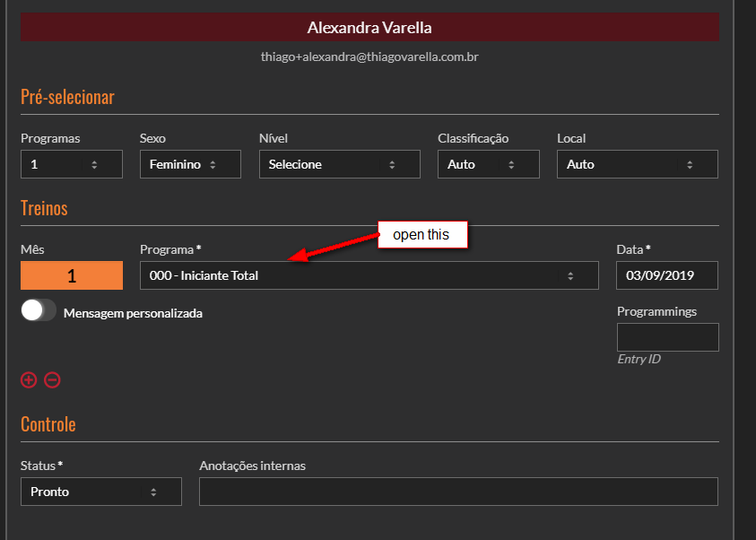Click the Alexandra Varella header bar
Viewport: 756px width, 540px height.
coord(369,28)
